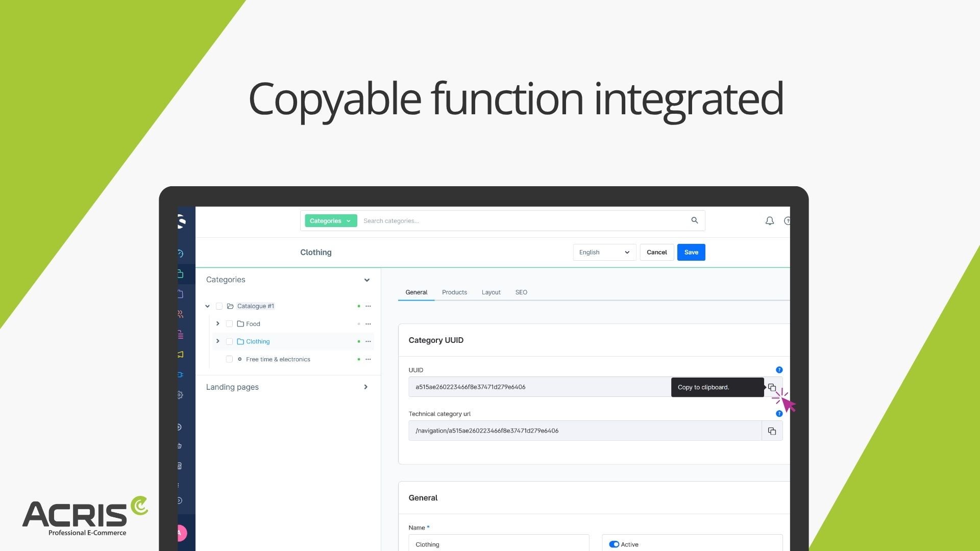
Task: Switch to the SEO tab
Action: (521, 292)
